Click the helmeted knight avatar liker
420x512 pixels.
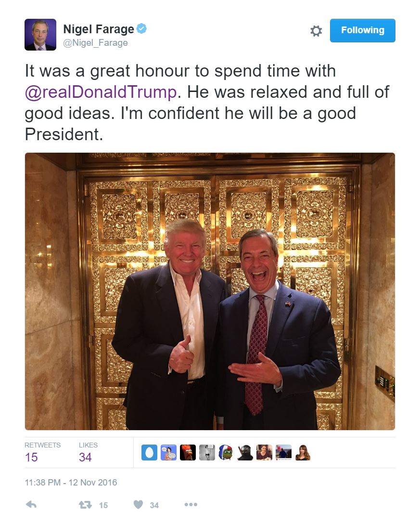pos(245,452)
